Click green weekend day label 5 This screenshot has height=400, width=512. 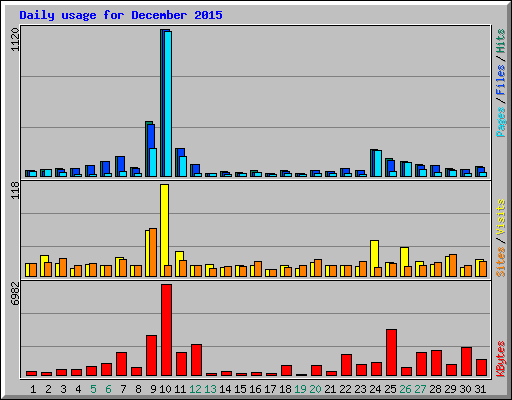(93, 389)
